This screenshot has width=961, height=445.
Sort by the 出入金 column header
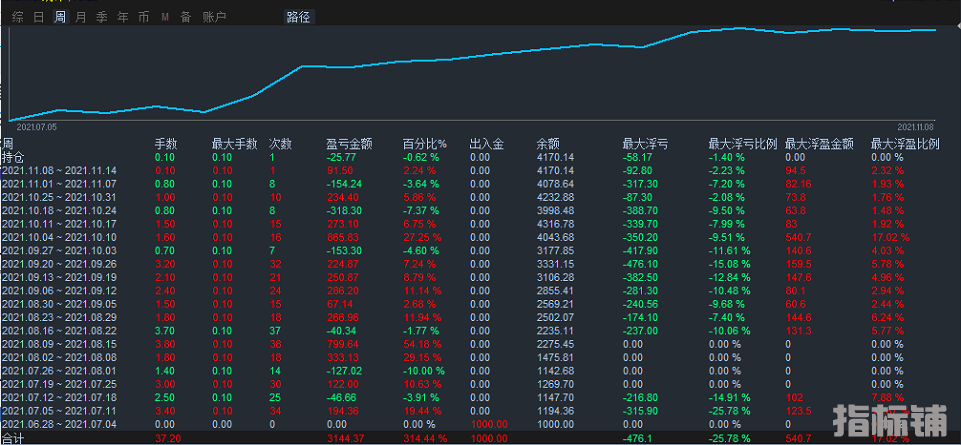pyautogui.click(x=487, y=144)
